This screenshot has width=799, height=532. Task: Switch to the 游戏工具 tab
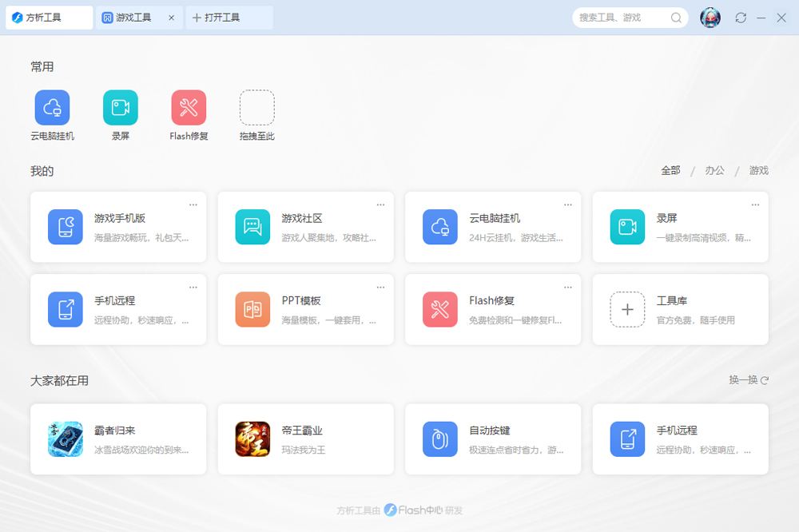(x=133, y=18)
